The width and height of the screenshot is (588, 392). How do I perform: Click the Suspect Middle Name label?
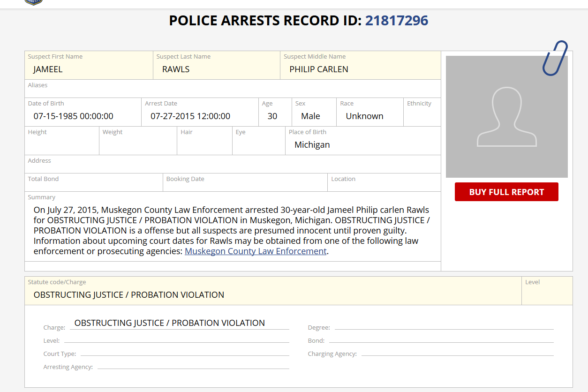(315, 56)
